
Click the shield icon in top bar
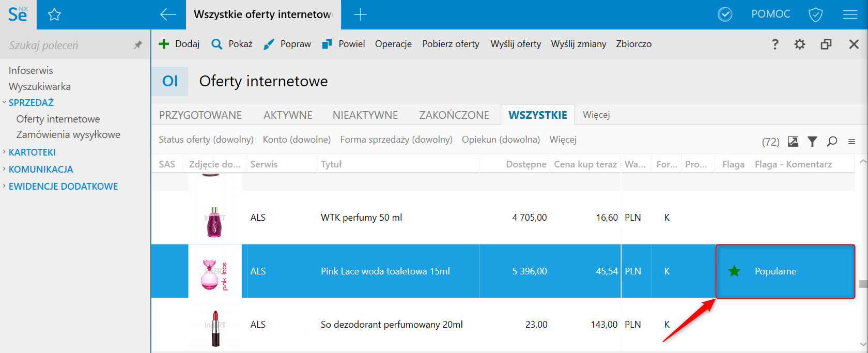tap(815, 14)
